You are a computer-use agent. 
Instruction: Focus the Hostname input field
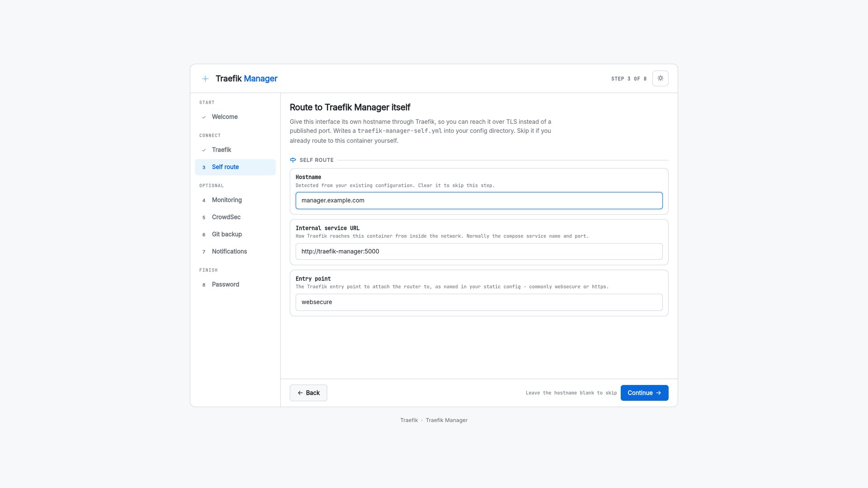[x=479, y=201]
